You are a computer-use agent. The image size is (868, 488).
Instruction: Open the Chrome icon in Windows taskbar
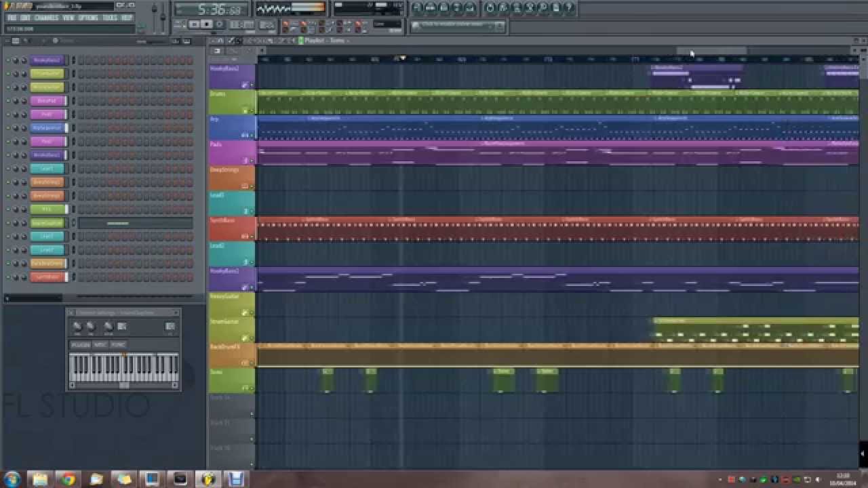coord(68,479)
